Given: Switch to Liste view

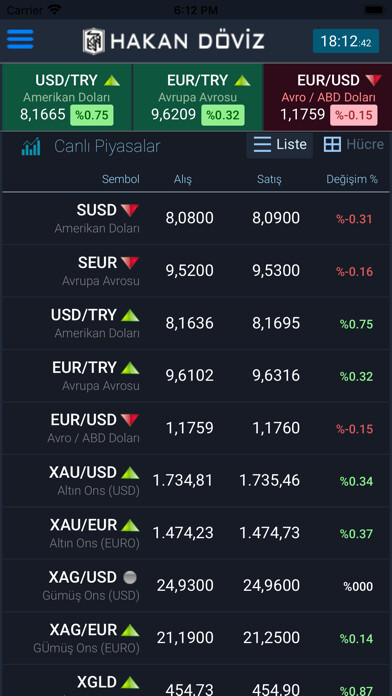Looking at the screenshot, I should (x=280, y=145).
